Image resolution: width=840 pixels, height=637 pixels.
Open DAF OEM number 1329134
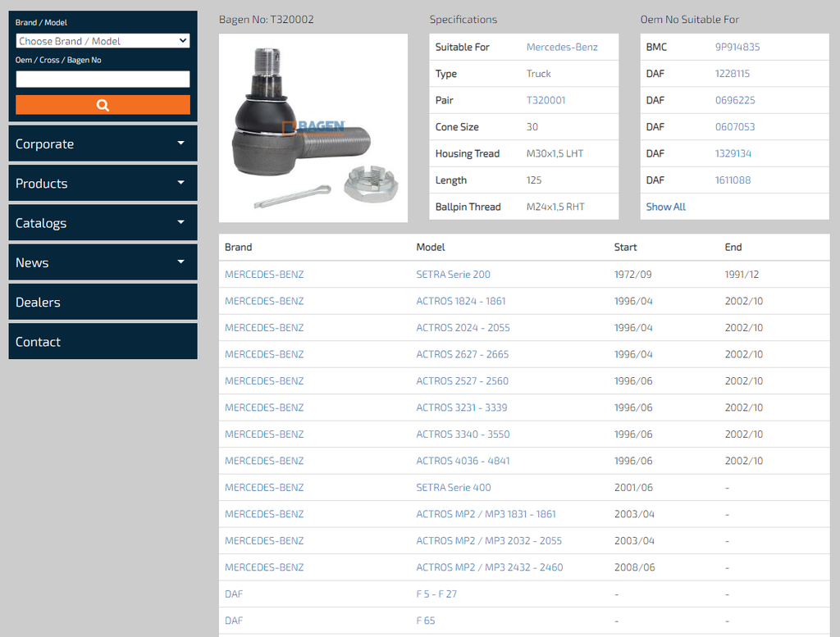tap(733, 153)
